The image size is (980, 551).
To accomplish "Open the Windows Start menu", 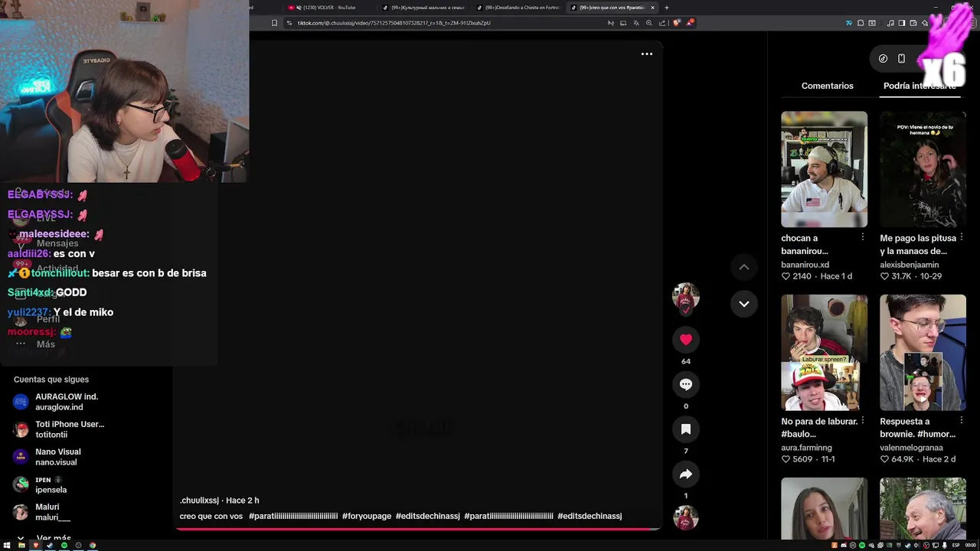I will point(7,546).
